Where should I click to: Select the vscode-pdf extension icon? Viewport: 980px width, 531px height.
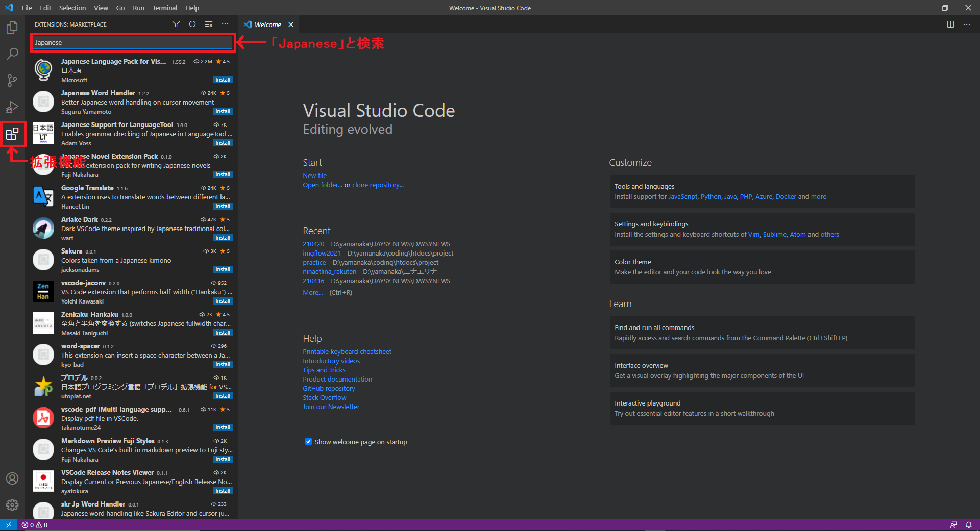(x=43, y=418)
